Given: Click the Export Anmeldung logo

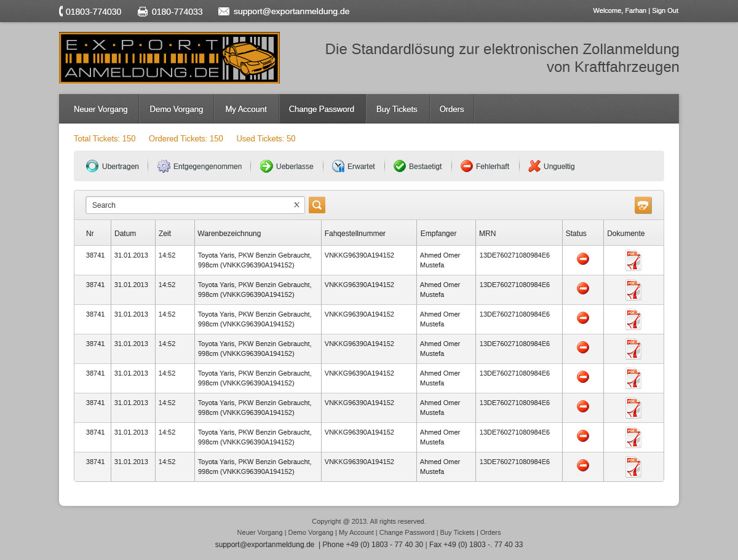Looking at the screenshot, I should coord(169,58).
